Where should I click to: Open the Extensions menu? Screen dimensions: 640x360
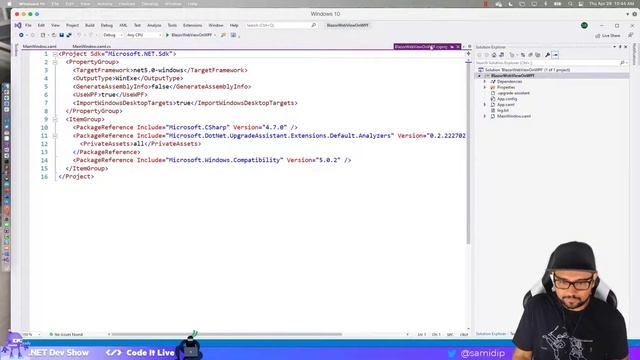(x=192, y=25)
